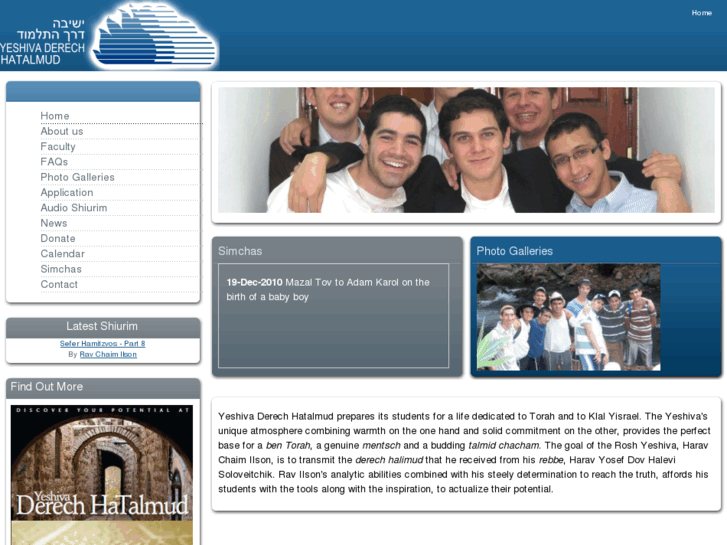Open the Home link in the top header

(x=701, y=13)
